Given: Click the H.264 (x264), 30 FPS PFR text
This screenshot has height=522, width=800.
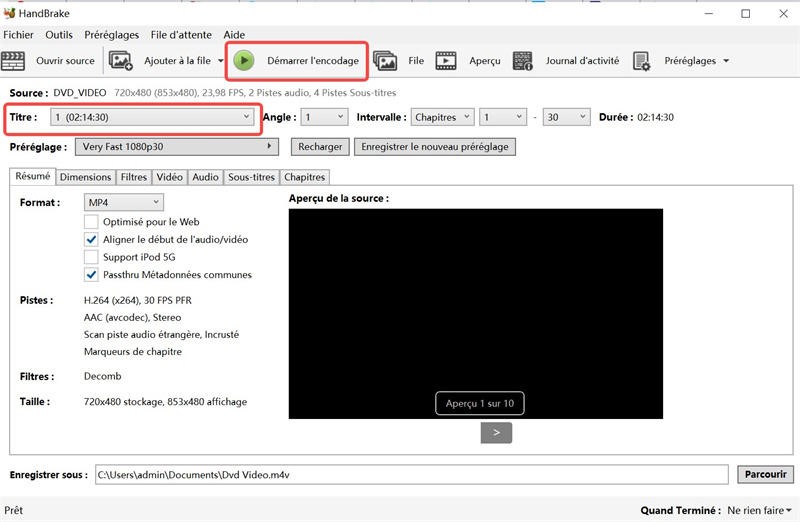Looking at the screenshot, I should coord(138,300).
